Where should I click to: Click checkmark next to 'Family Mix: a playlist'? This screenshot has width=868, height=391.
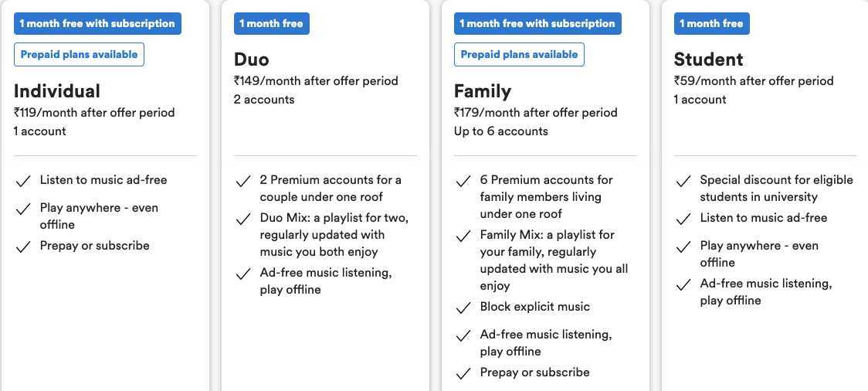pos(463,236)
